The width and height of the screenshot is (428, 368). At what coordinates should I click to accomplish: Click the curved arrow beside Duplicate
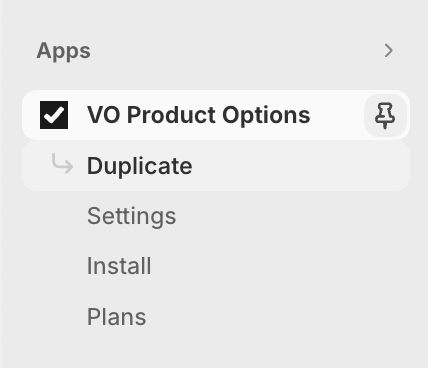click(62, 164)
